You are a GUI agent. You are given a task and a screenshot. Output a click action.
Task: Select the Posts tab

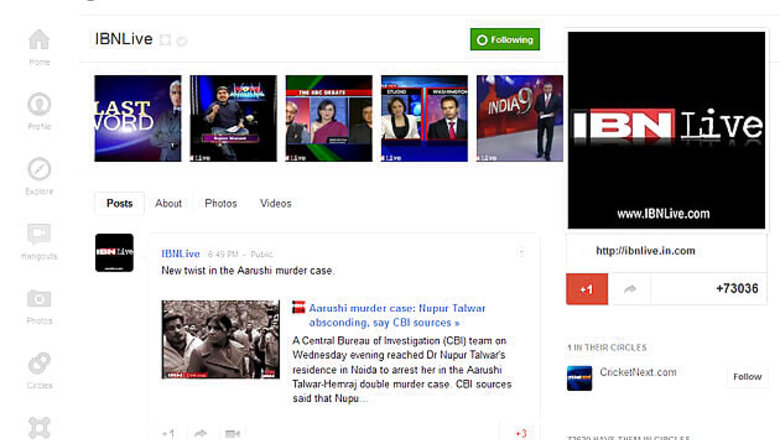tap(119, 203)
